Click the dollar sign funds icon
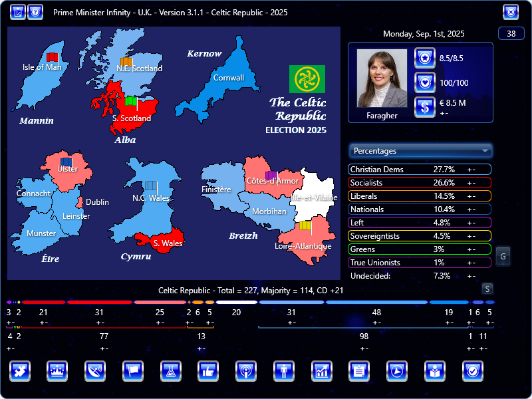The image size is (532, 399). (x=424, y=106)
